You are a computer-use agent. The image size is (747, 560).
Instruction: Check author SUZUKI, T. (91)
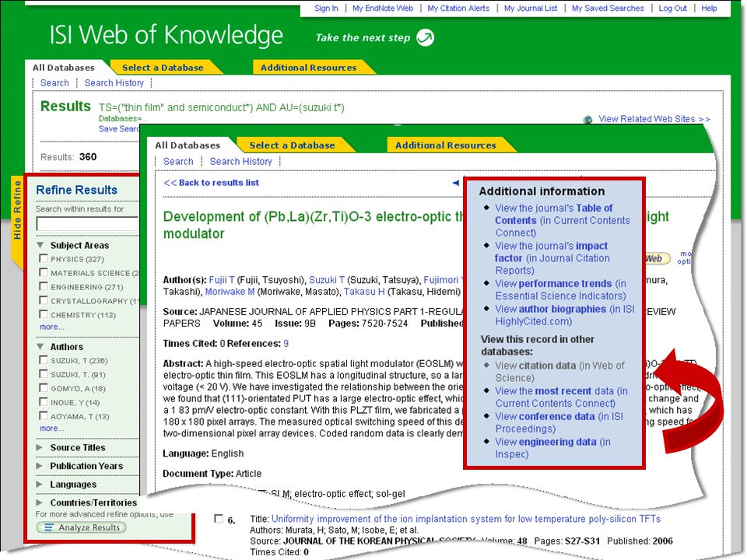pos(44,374)
